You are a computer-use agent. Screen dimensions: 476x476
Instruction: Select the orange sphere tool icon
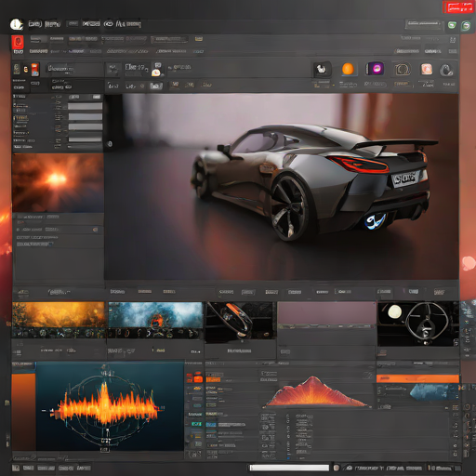[348, 69]
